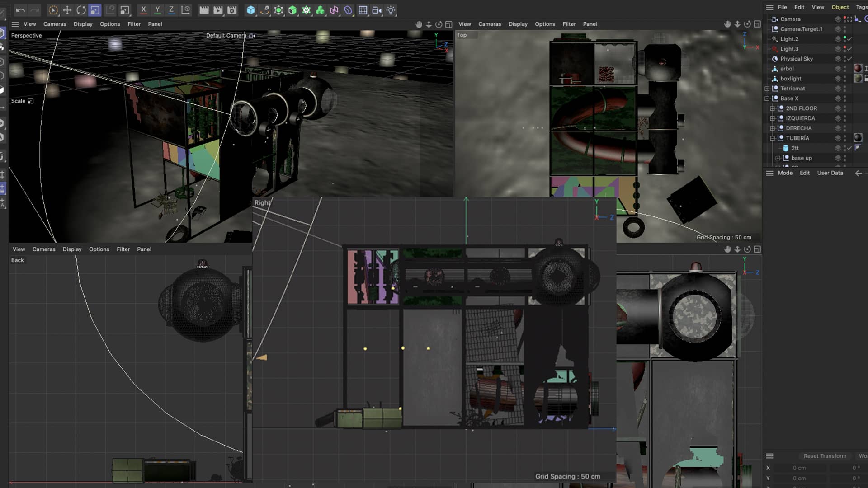Click arbol red material tag
Screen dimensions: 868x488
pos(858,69)
